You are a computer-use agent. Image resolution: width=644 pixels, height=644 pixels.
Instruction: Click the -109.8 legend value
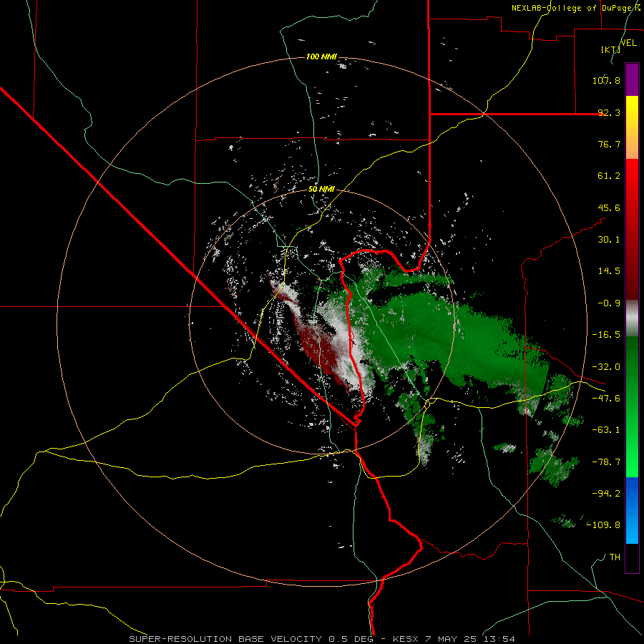point(604,525)
